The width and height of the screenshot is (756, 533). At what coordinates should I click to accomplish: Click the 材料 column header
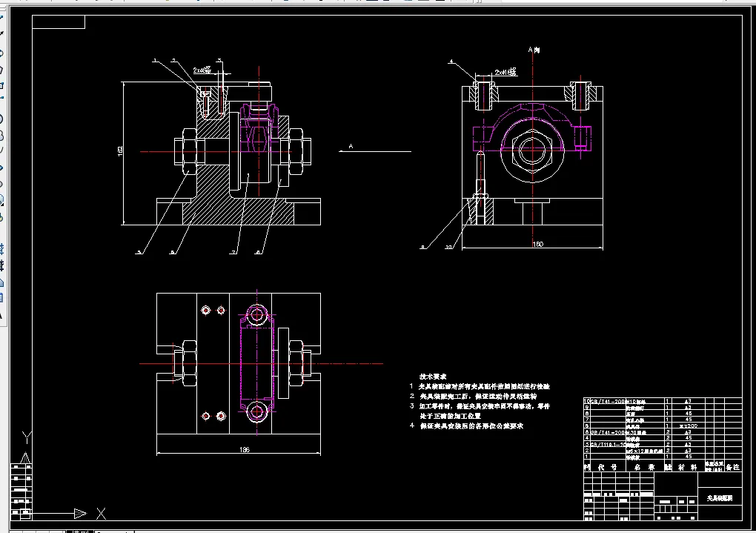tap(688, 467)
